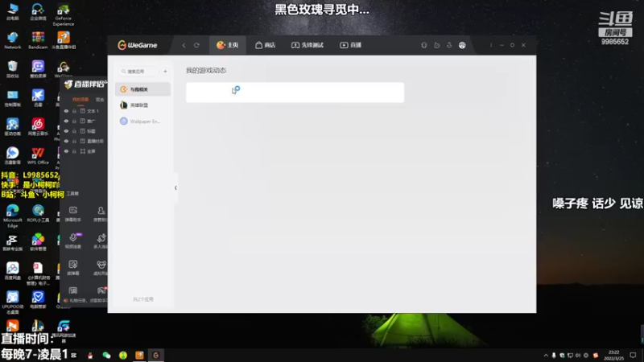Select 网易云音乐 desktop icon

(38, 127)
